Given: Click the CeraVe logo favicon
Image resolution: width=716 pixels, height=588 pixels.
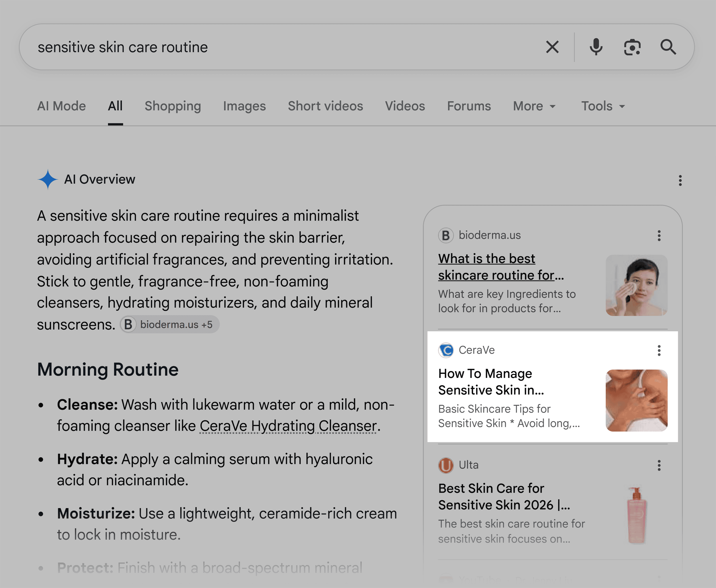Looking at the screenshot, I should click(x=446, y=350).
